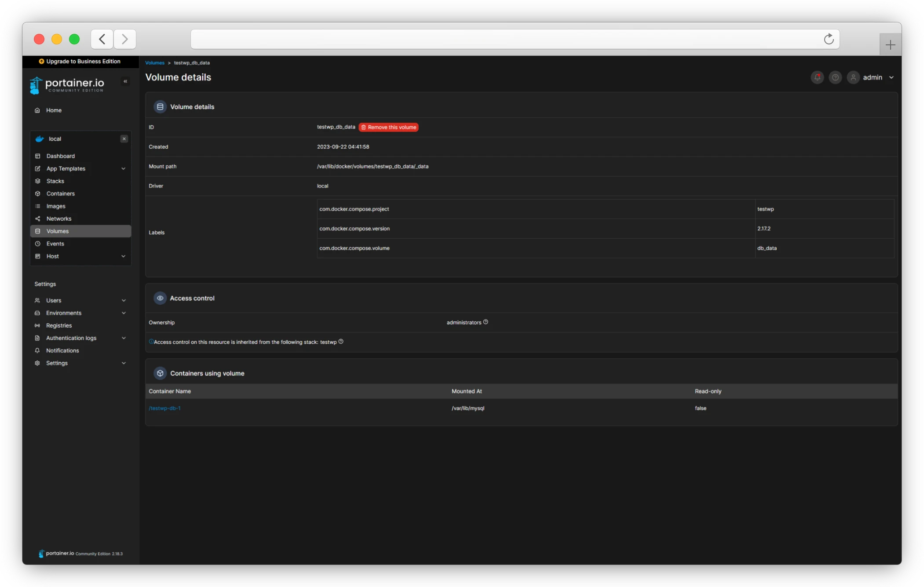Close the local environment with X
This screenshot has height=587, width=924.
click(x=124, y=139)
